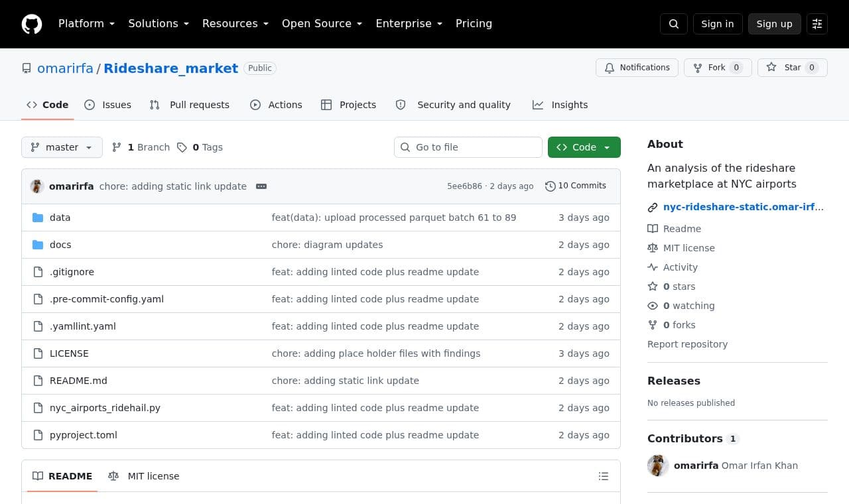Select the MIT license tab
The height and width of the screenshot is (504, 849).
(x=144, y=476)
